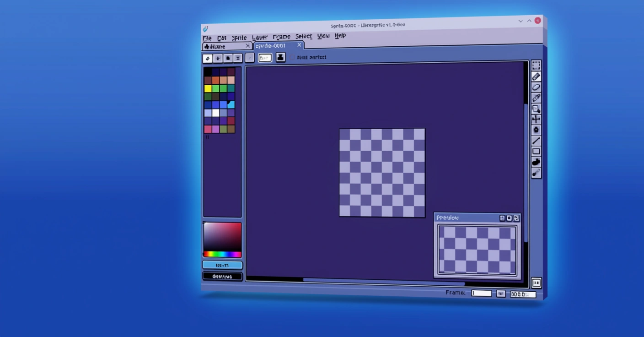Screen dimensions: 644x337
Task: Toggle the brush type button in context bar
Action: tap(208, 58)
